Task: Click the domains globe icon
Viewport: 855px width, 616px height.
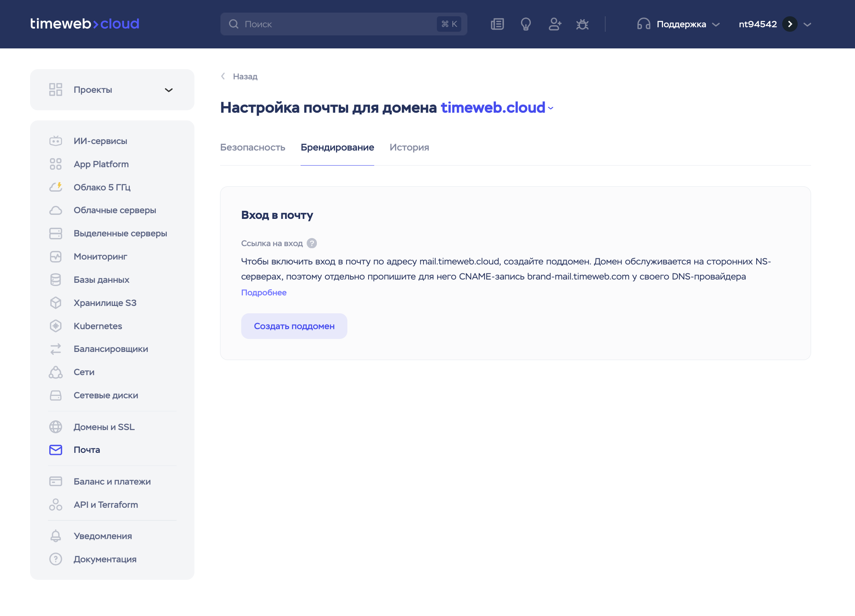Action: point(56,427)
